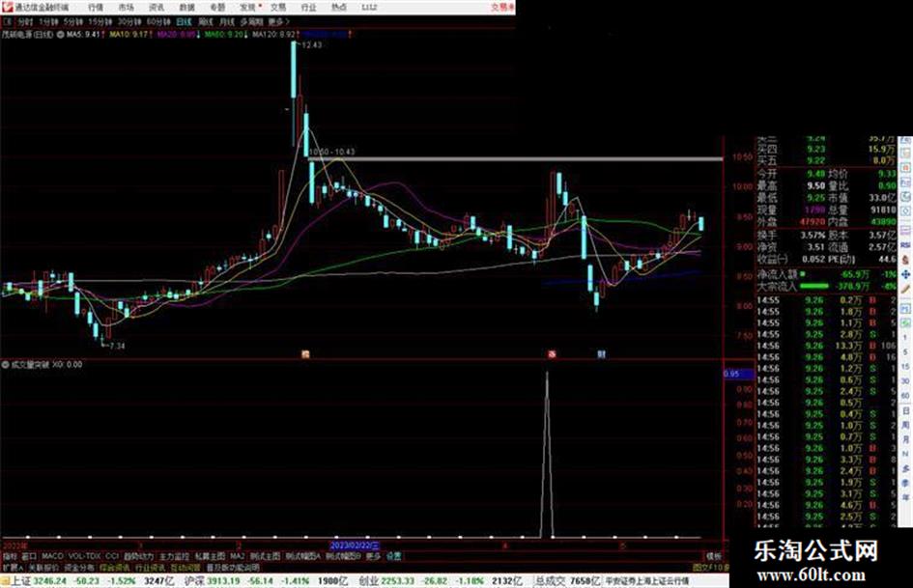Select the 趋势动力 indicator tab
The image size is (913, 588).
(138, 556)
